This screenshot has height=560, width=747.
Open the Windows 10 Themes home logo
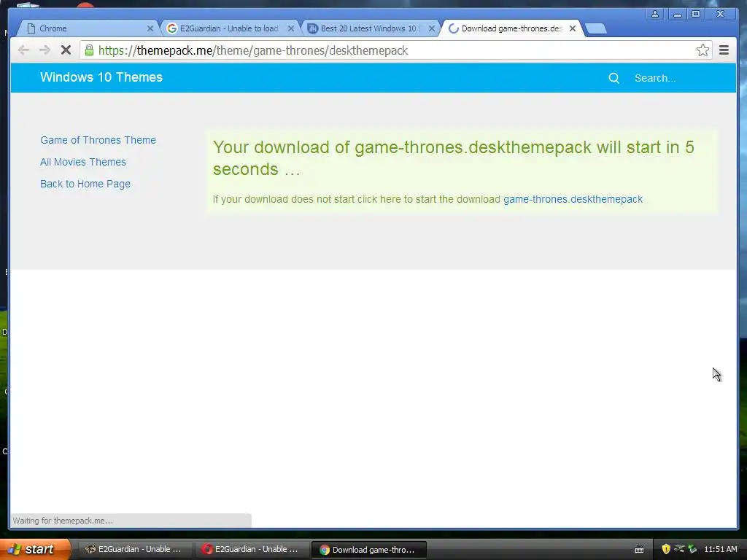click(x=101, y=77)
